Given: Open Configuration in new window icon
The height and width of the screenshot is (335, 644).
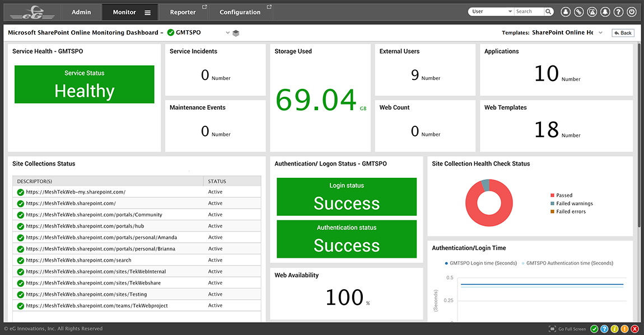Looking at the screenshot, I should coord(269,7).
